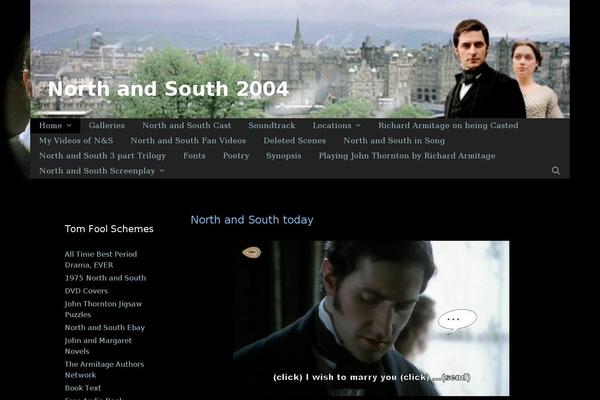Open the Soundtrack menu item

(272, 126)
